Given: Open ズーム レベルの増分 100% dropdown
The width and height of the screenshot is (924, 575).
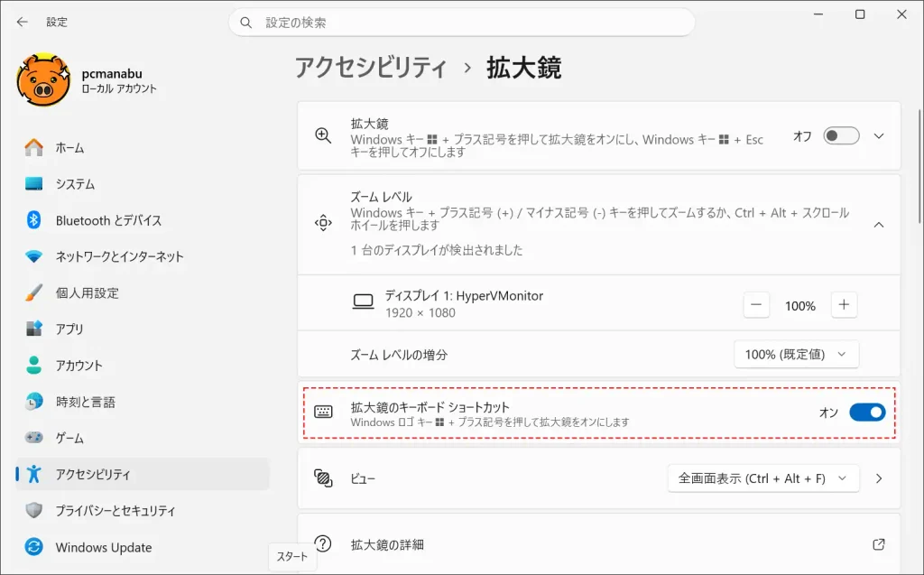Looking at the screenshot, I should (x=796, y=355).
